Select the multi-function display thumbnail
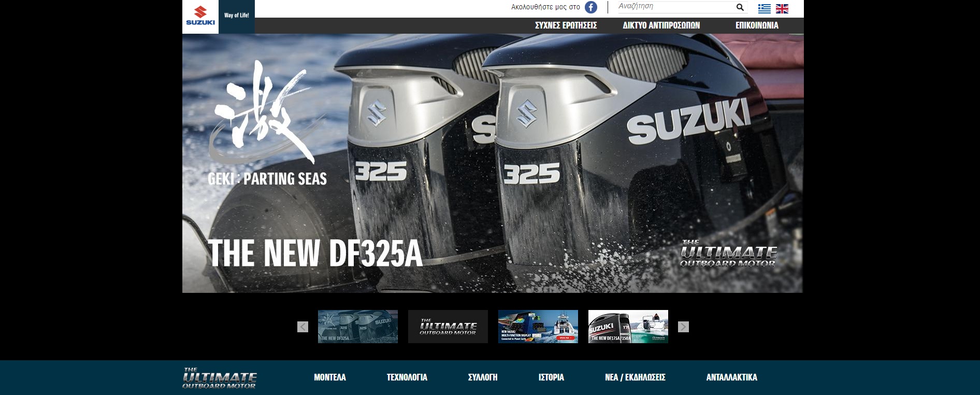This screenshot has height=395, width=980. (x=538, y=327)
